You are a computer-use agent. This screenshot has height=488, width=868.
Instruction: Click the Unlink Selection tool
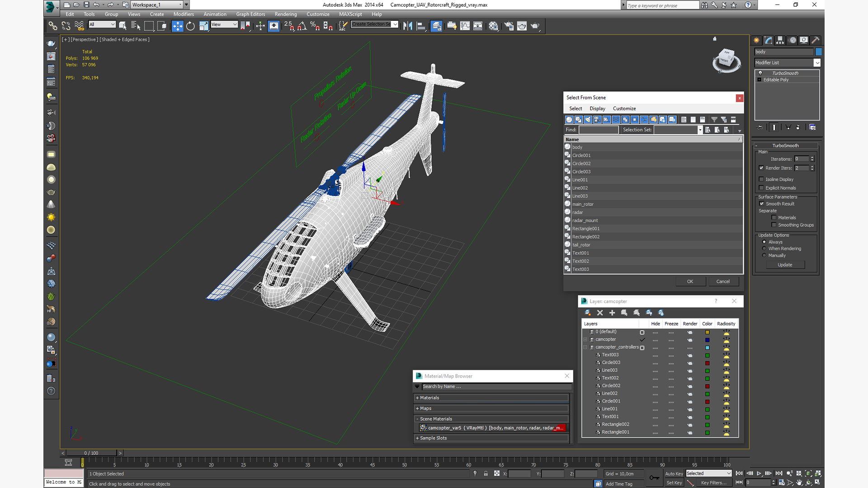click(66, 26)
